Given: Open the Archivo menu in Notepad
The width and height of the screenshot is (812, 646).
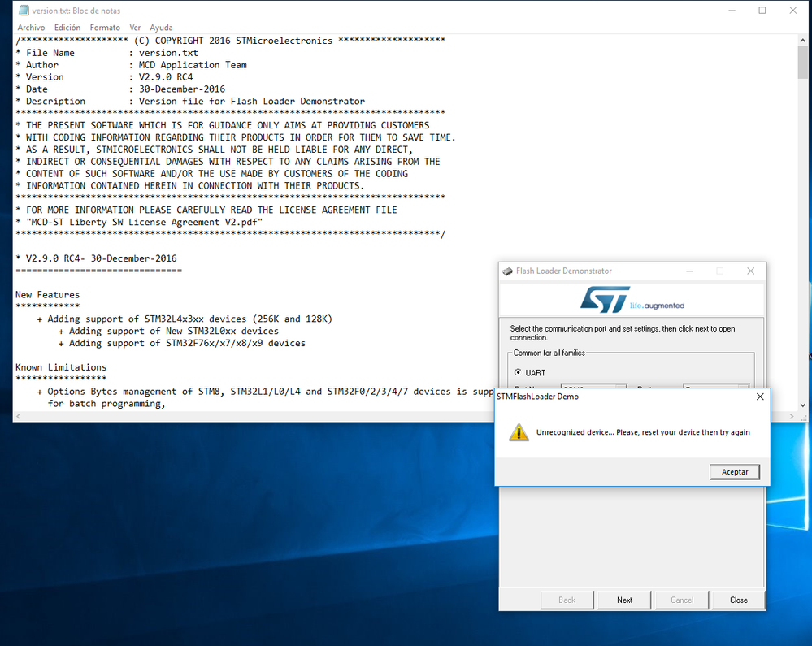Looking at the screenshot, I should [31, 28].
